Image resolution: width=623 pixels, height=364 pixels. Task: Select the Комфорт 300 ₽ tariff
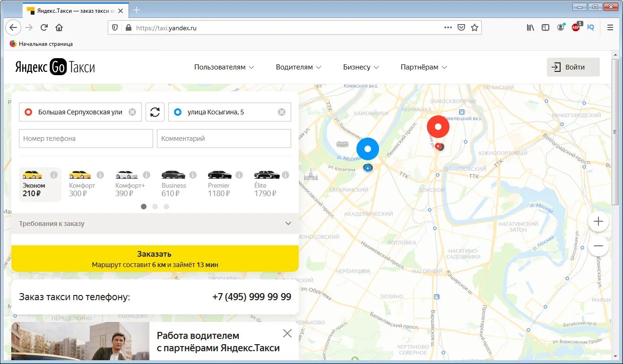click(x=86, y=184)
